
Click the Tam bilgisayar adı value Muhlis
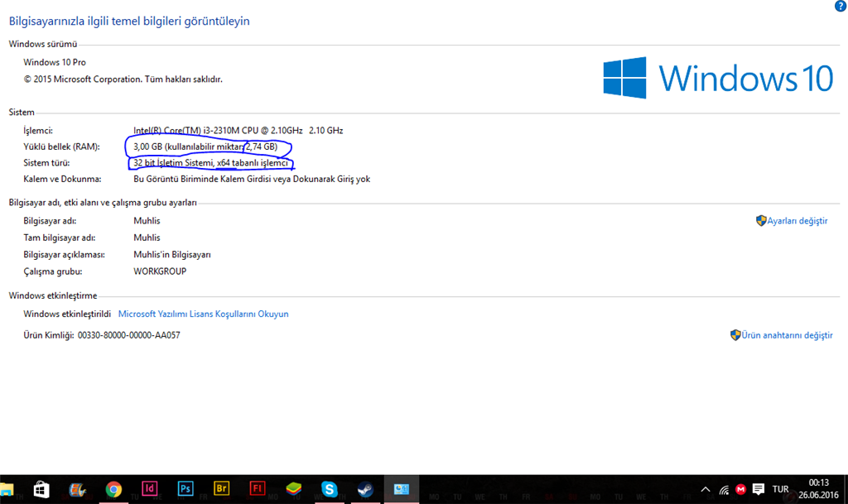[147, 238]
